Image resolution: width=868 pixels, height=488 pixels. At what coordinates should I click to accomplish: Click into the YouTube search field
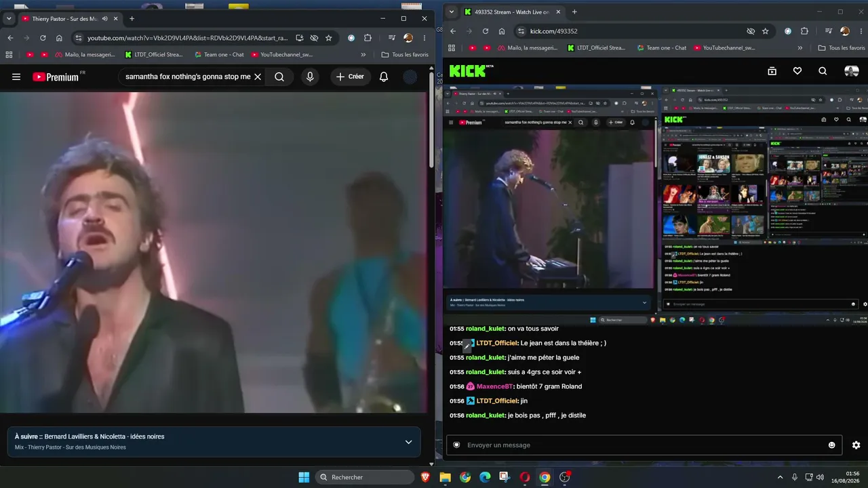188,77
